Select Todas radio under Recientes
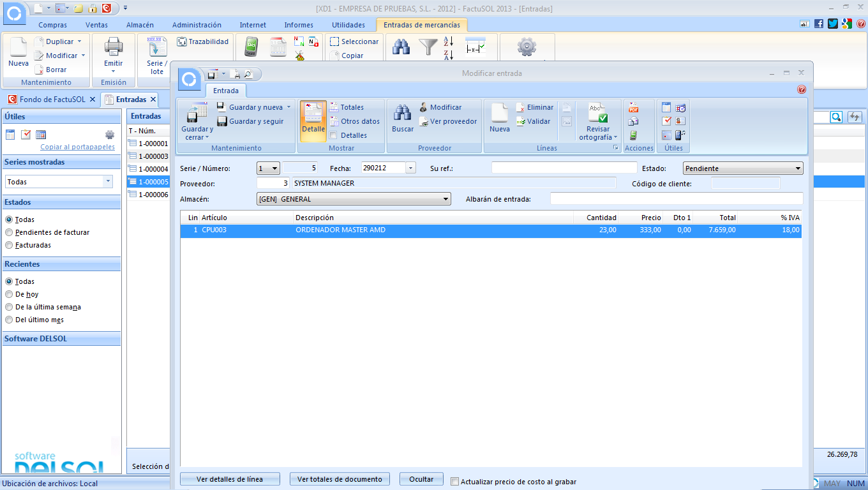Viewport: 868px width, 490px height. click(x=9, y=281)
